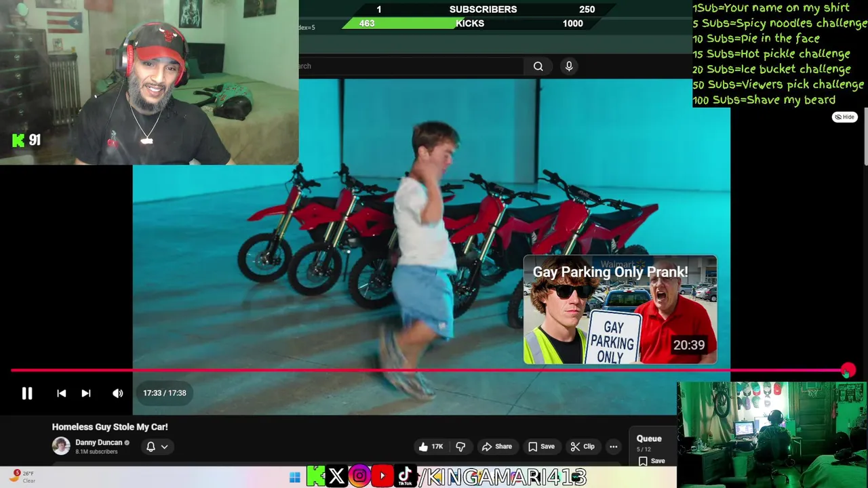Click the YouTube search input field
The width and height of the screenshot is (868, 488).
[411, 66]
